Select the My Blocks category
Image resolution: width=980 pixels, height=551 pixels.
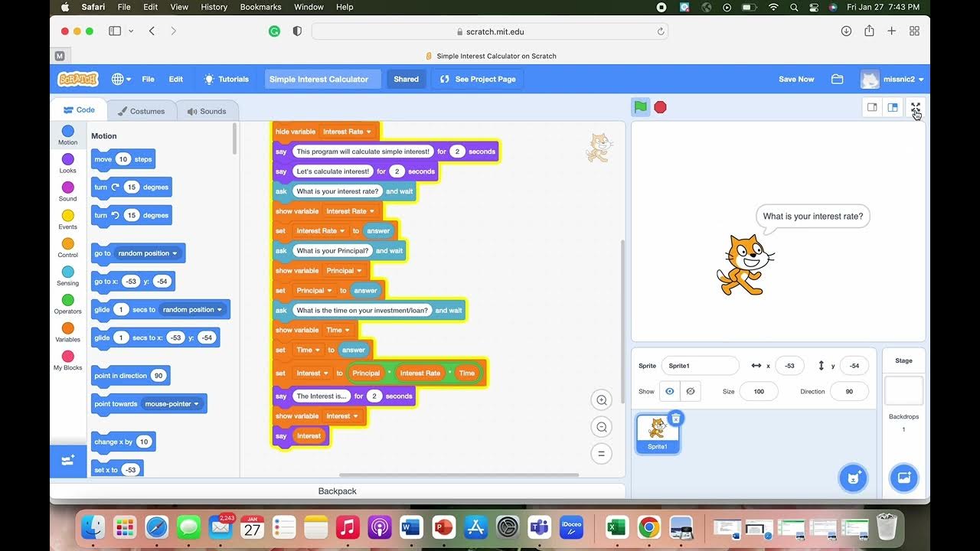68,361
